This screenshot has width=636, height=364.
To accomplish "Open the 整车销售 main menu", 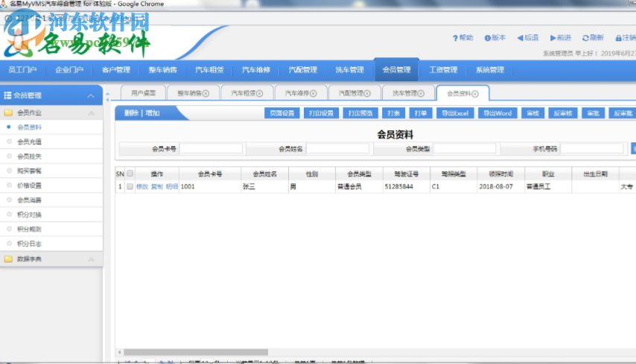I will click(162, 70).
